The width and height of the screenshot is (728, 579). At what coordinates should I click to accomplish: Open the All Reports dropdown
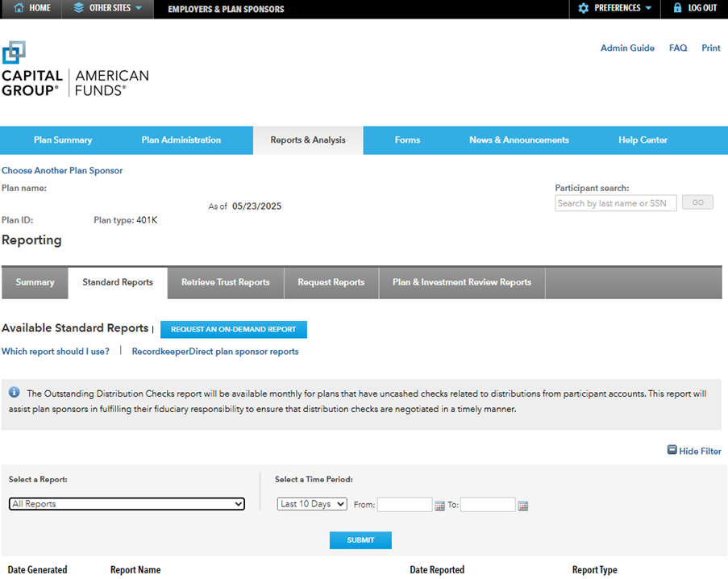[x=127, y=503]
